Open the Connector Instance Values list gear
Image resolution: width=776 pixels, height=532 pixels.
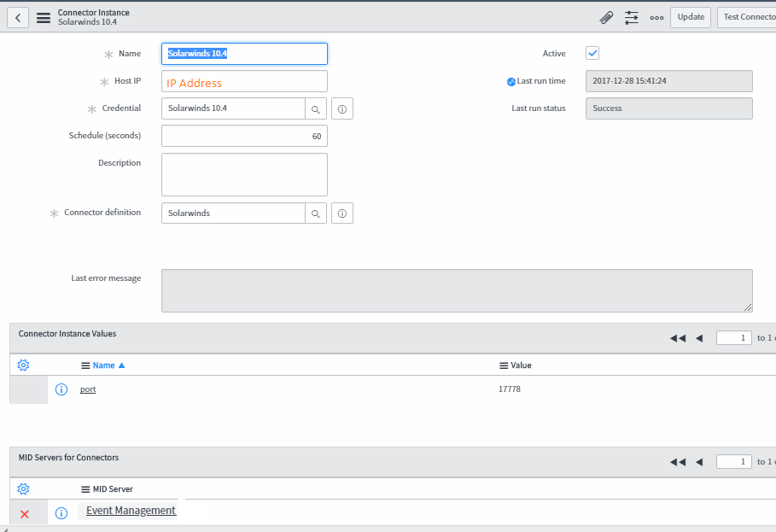click(x=23, y=365)
